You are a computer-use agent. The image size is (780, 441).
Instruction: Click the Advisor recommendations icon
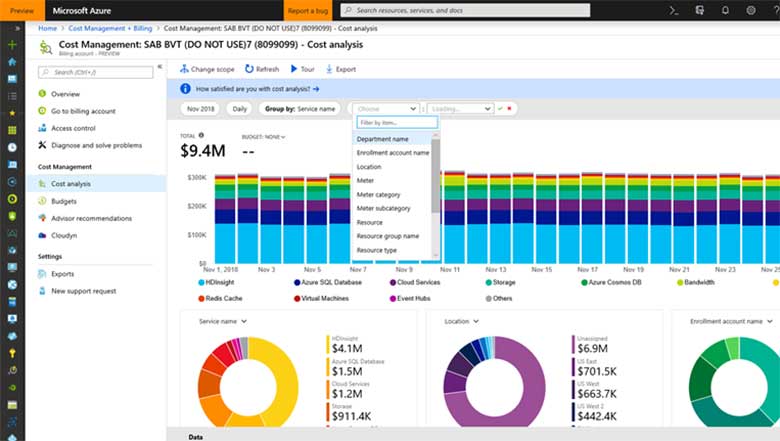pos(42,218)
